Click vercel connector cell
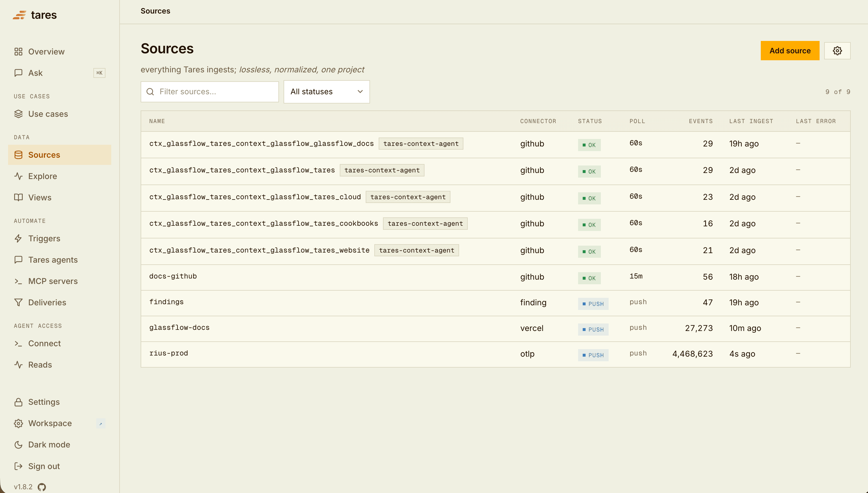 point(532,328)
